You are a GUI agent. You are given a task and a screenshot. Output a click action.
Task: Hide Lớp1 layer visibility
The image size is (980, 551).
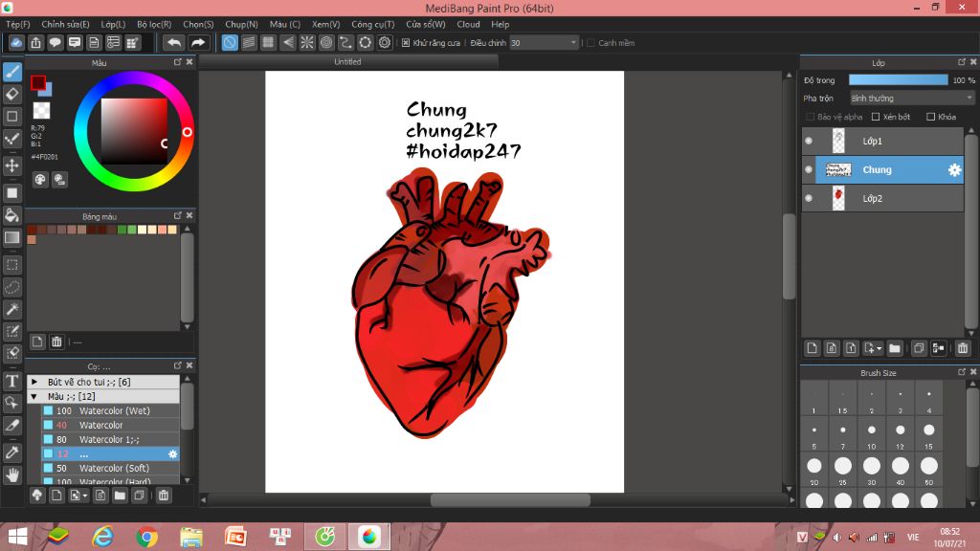809,142
